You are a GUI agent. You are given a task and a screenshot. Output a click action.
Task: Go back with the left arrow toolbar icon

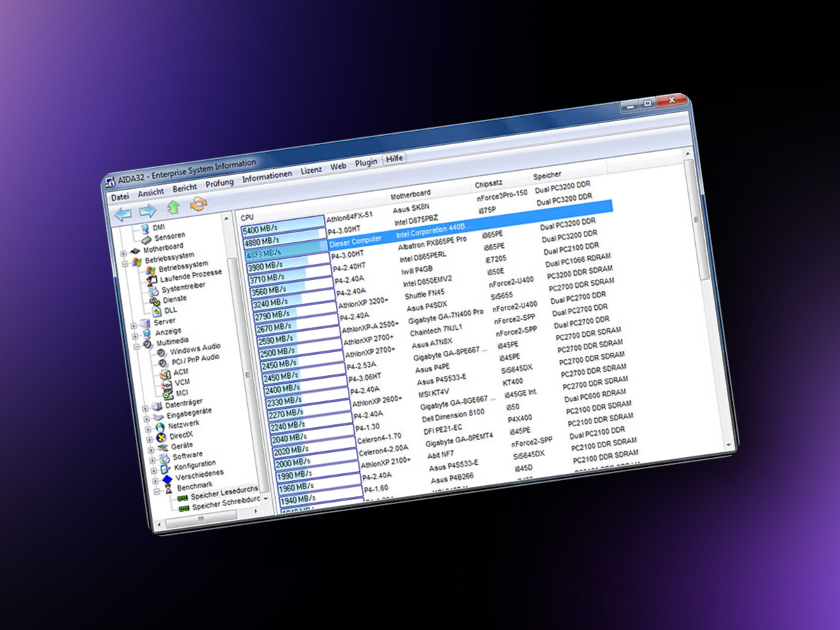point(124,214)
